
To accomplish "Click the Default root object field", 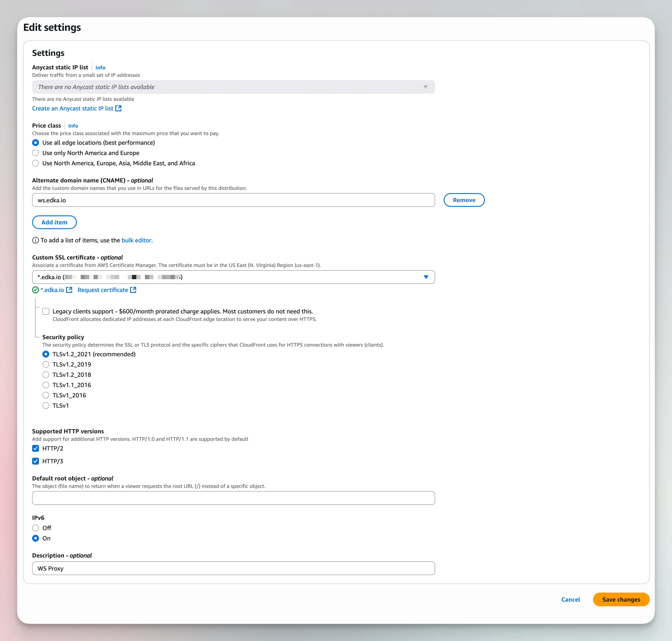I will pyautogui.click(x=233, y=498).
